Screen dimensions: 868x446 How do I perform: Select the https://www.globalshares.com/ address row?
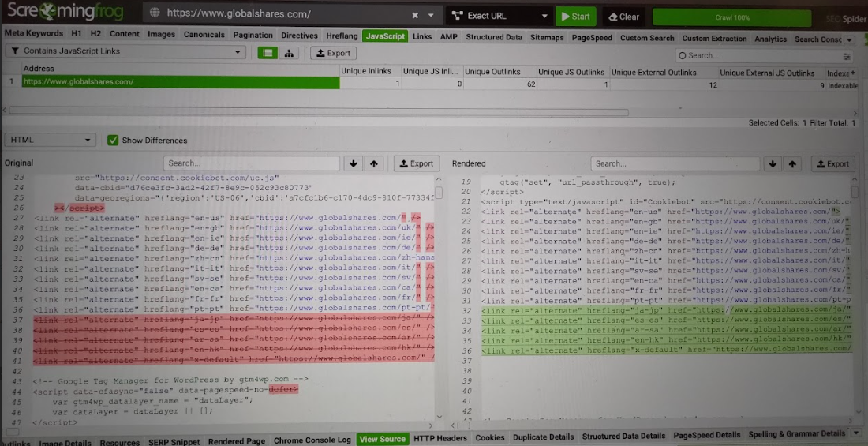[180, 82]
